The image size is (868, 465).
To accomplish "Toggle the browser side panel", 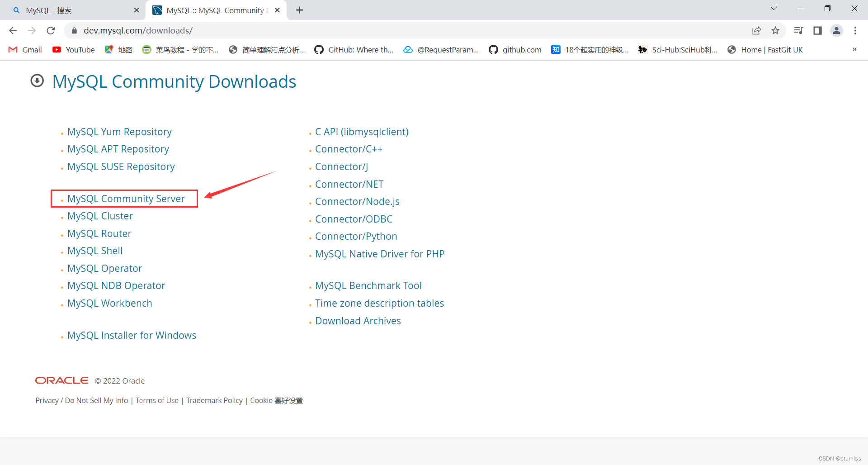I will tap(817, 30).
